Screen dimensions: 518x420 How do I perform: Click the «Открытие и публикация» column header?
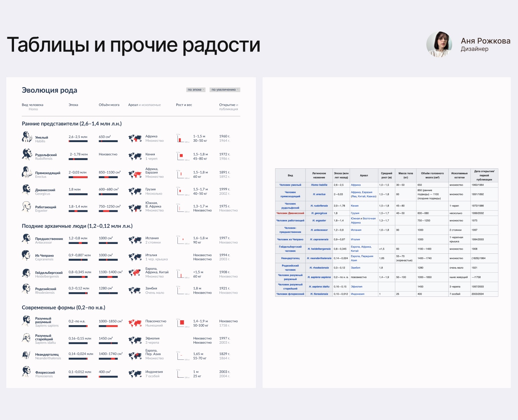[228, 107]
